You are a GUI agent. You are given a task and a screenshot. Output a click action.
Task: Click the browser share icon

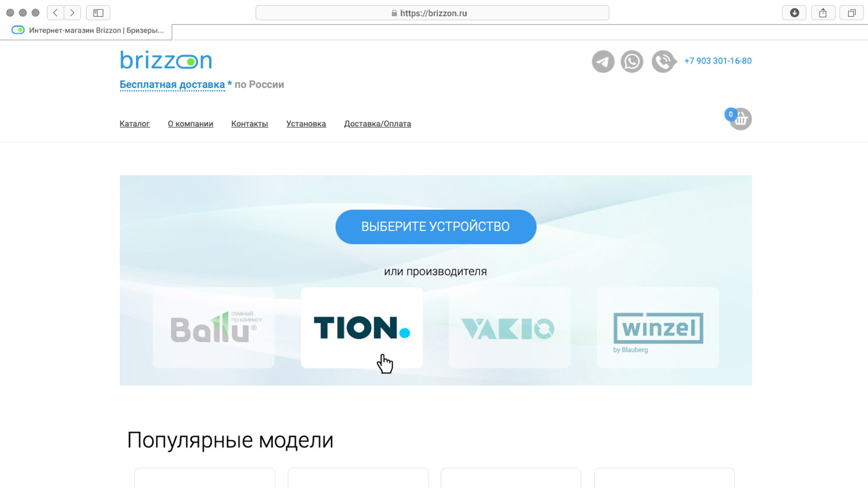823,13
